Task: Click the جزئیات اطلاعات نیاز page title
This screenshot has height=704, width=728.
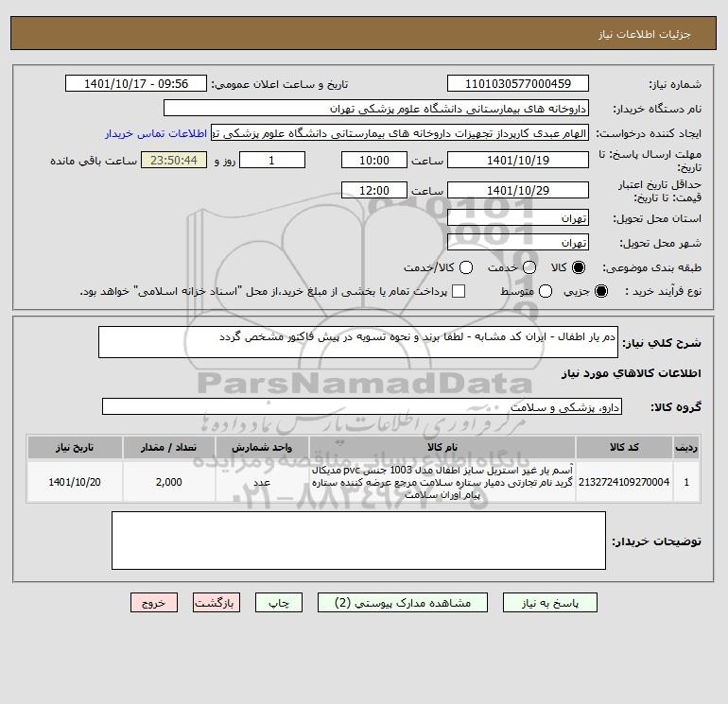Action: click(x=645, y=34)
